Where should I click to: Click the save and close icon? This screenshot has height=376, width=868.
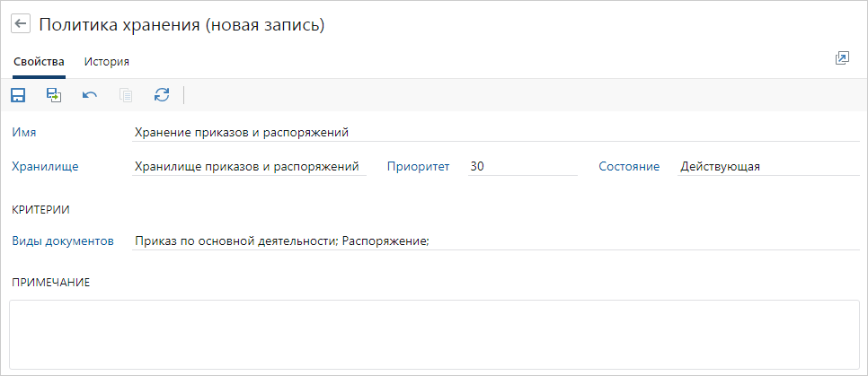54,95
